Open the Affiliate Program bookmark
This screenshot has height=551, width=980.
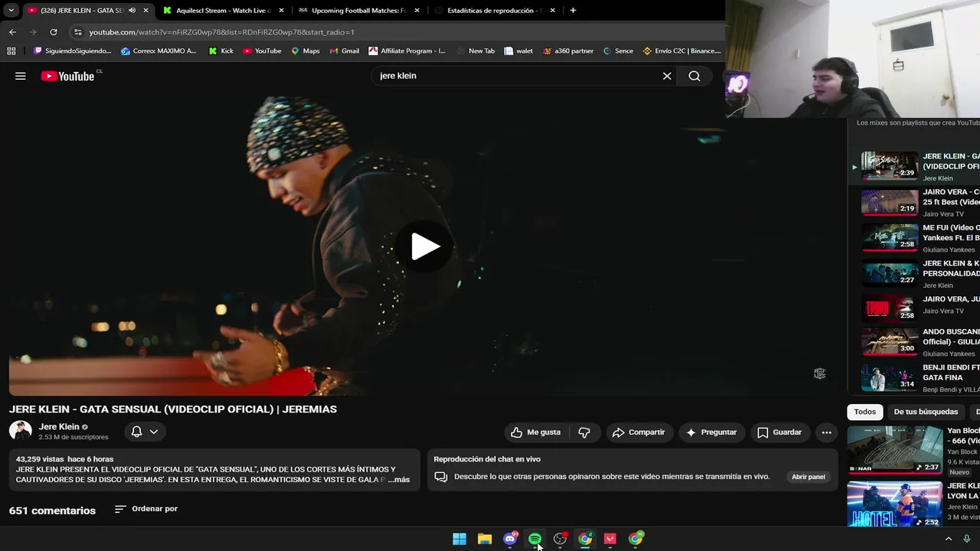pyautogui.click(x=407, y=51)
